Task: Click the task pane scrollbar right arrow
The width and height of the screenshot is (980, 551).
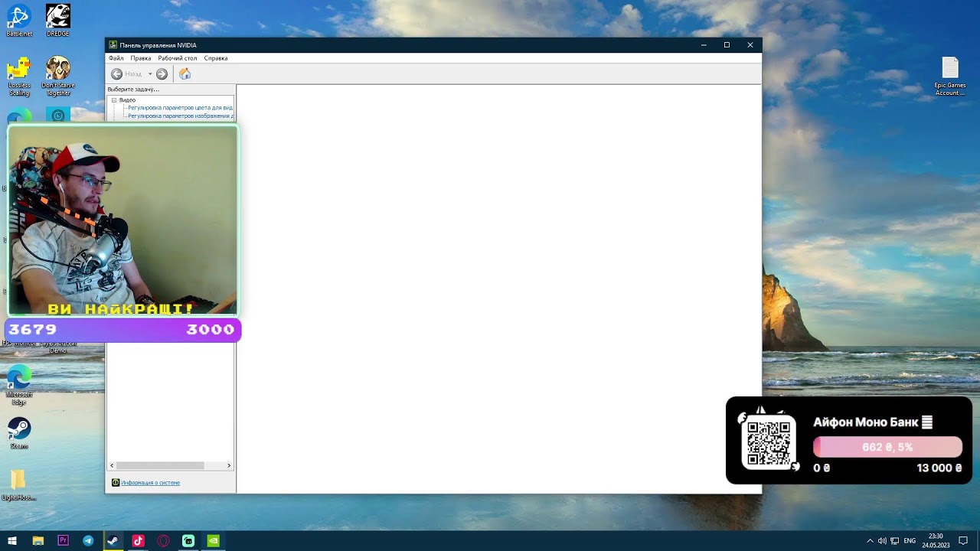Action: 228,465
